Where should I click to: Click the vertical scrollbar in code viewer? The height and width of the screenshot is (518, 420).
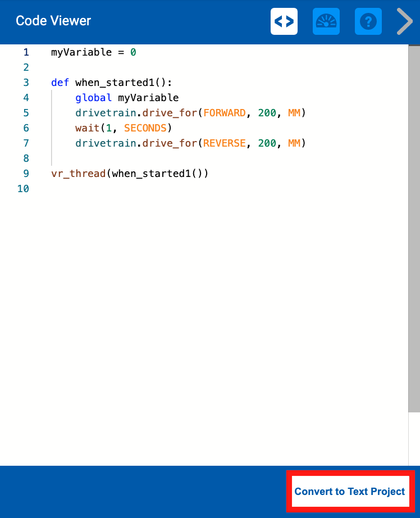pyautogui.click(x=414, y=225)
